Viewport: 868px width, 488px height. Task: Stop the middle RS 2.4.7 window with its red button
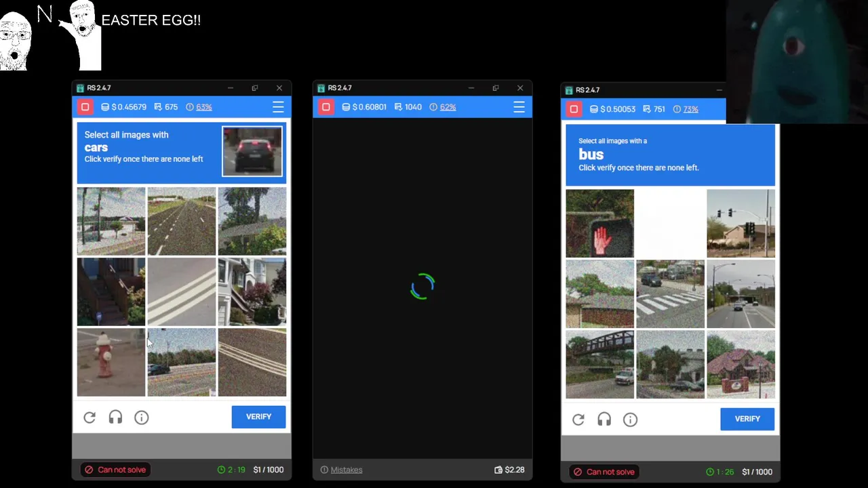coord(326,107)
